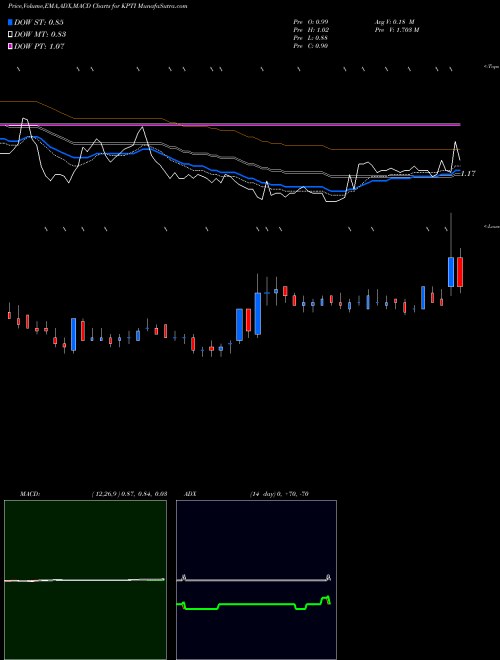Click the tall blue candlestick at far right

(x=451, y=272)
